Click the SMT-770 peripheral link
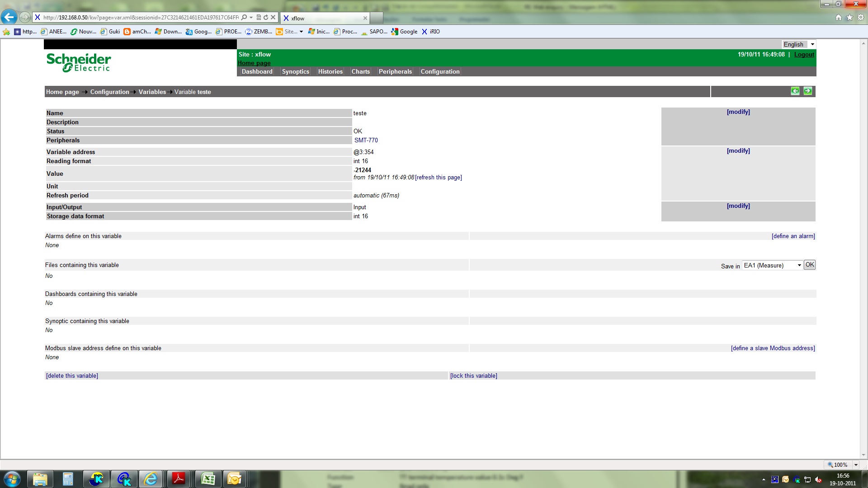Image resolution: width=868 pixels, height=488 pixels. click(366, 141)
